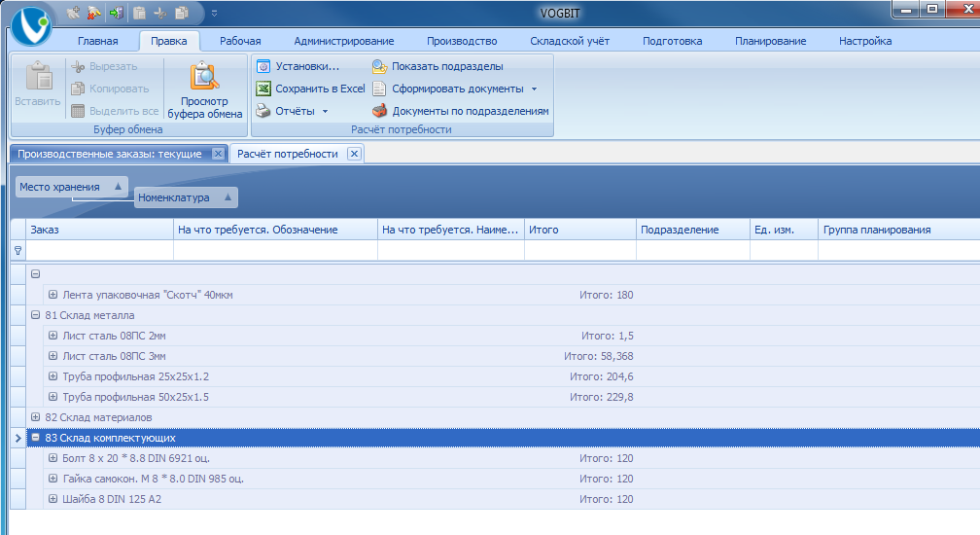Expand Гайка самокон. М 8 row
Screen dimensions: 980x535
pos(53,479)
